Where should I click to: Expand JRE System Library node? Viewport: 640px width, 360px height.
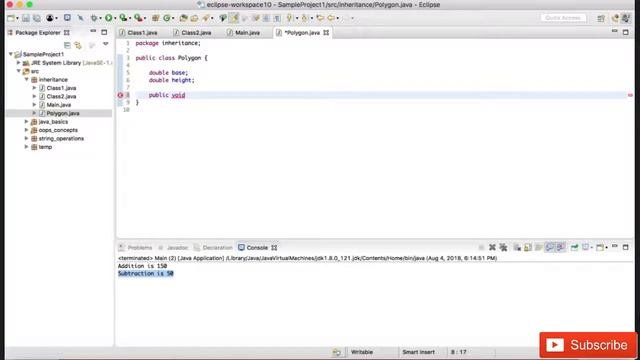pyautogui.click(x=19, y=62)
